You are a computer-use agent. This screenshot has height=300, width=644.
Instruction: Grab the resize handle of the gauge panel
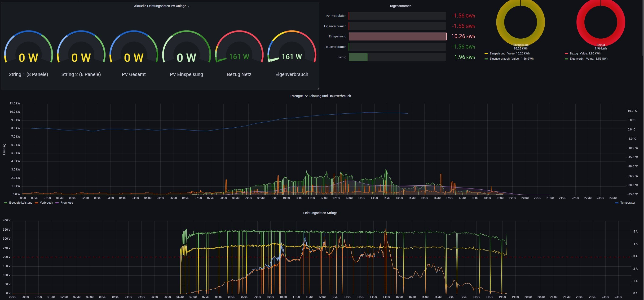(x=318, y=89)
